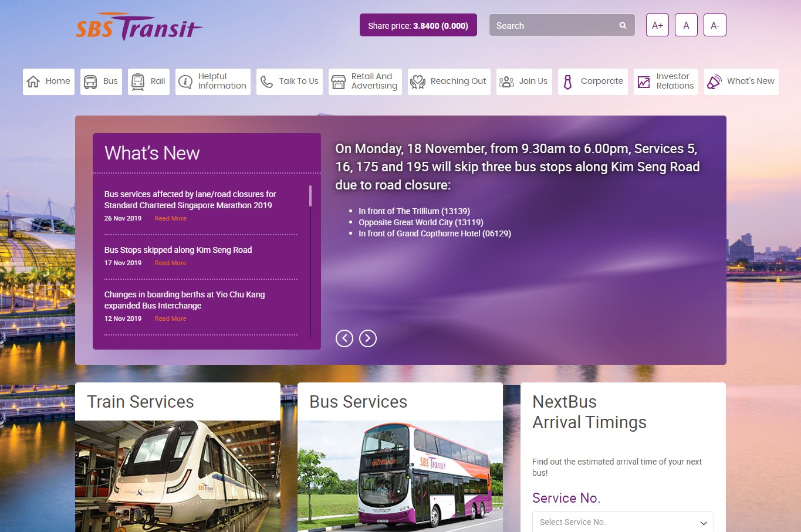Click the Service No. label

pos(566,498)
